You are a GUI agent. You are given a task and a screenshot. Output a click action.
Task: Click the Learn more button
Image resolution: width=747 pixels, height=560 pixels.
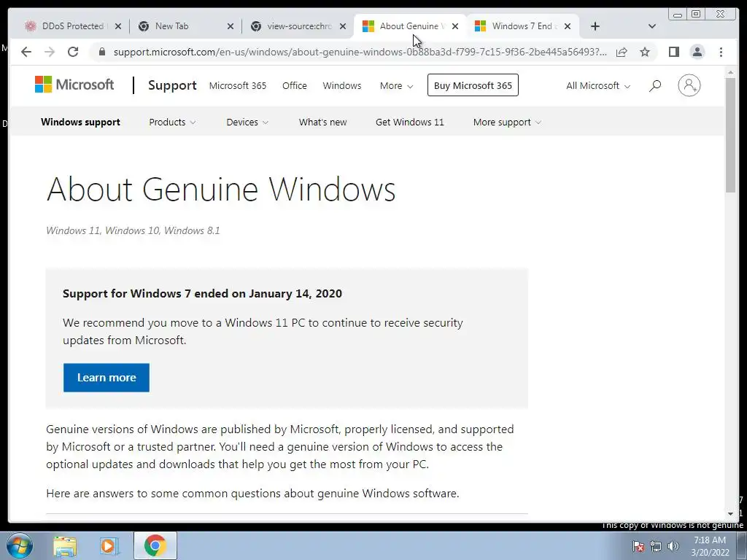point(107,378)
